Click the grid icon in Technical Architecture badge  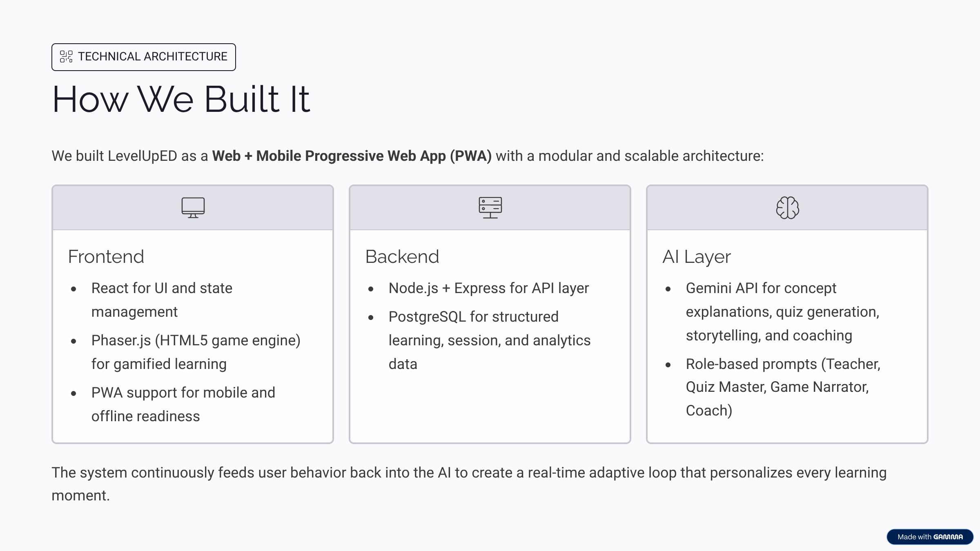(x=66, y=57)
